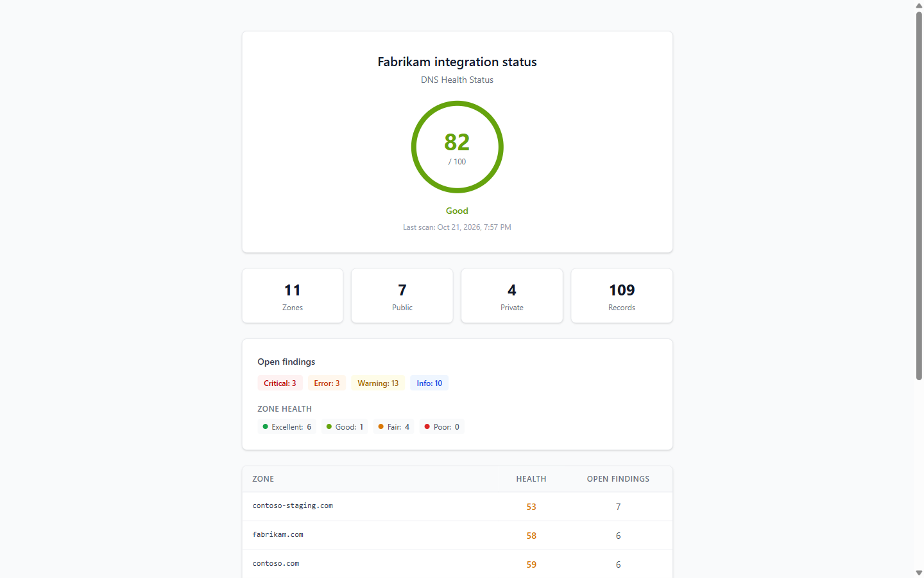Click health score 58 for fabrikam.com
This screenshot has width=924, height=578.
[x=531, y=536]
